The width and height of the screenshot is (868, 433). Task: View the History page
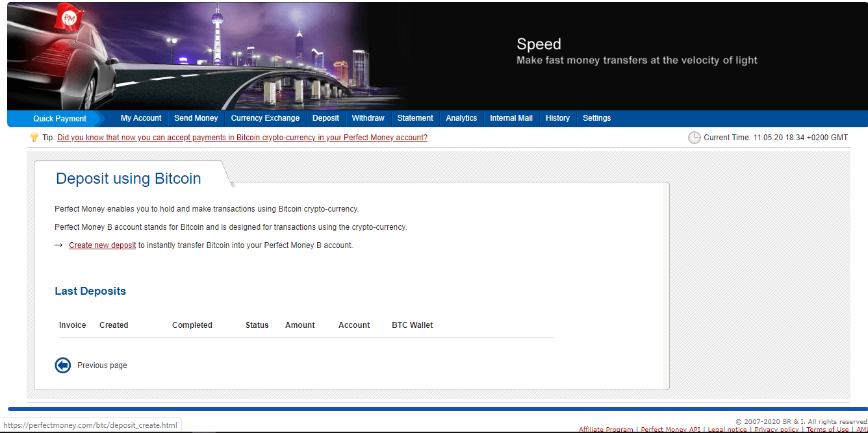557,118
